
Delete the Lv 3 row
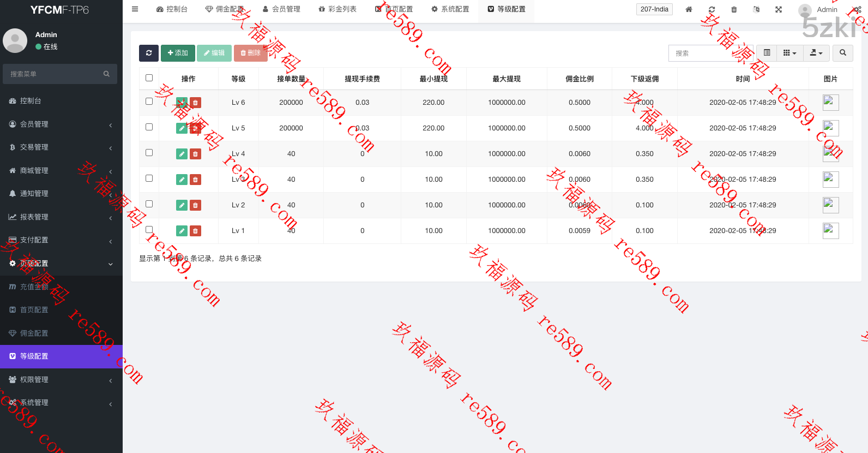[195, 180]
